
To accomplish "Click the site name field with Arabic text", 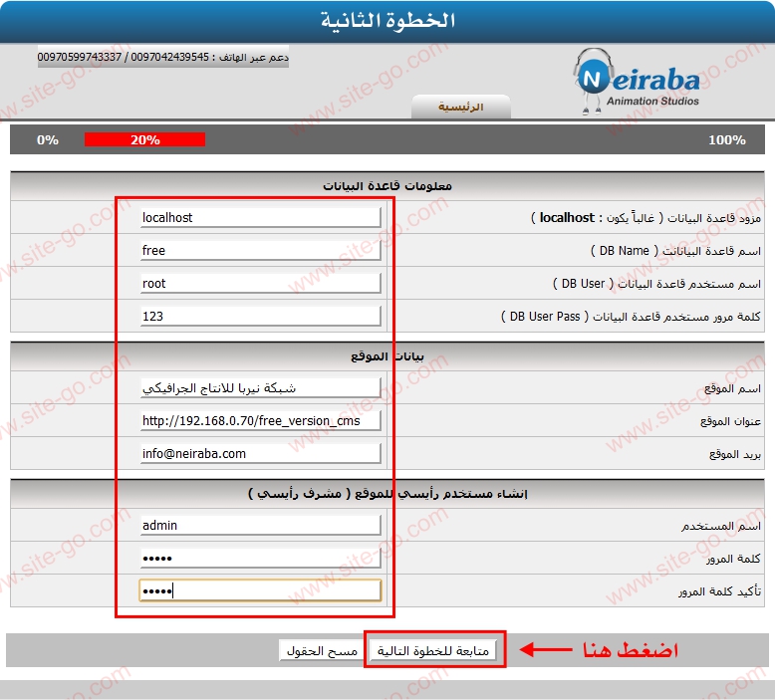I will click(x=260, y=388).
